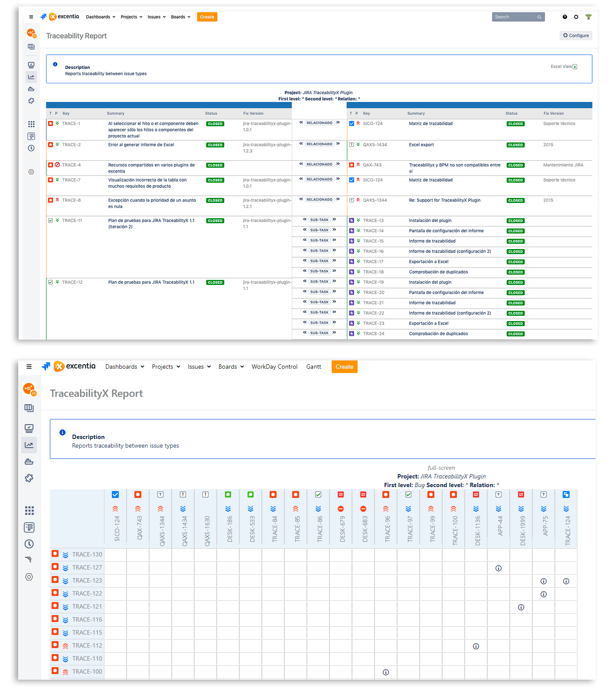Expand the Issues dropdown in bottom window
The width and height of the screenshot is (616, 694).
(x=199, y=367)
